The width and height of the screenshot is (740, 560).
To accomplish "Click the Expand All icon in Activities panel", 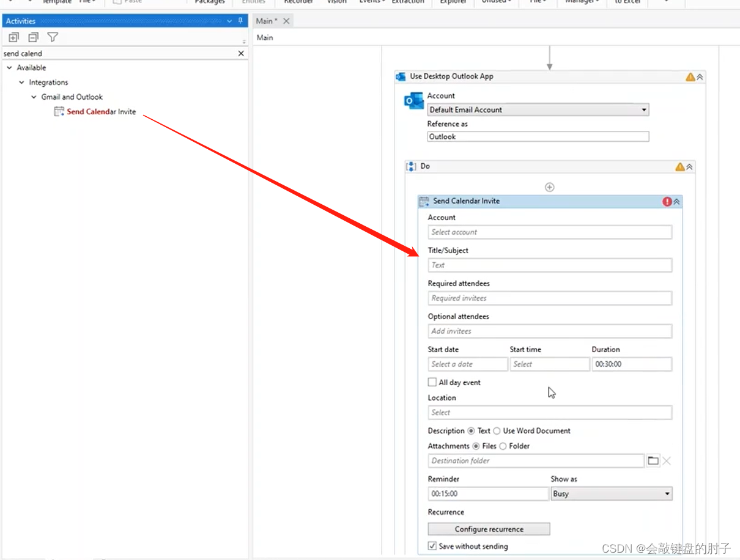I will tap(13, 37).
